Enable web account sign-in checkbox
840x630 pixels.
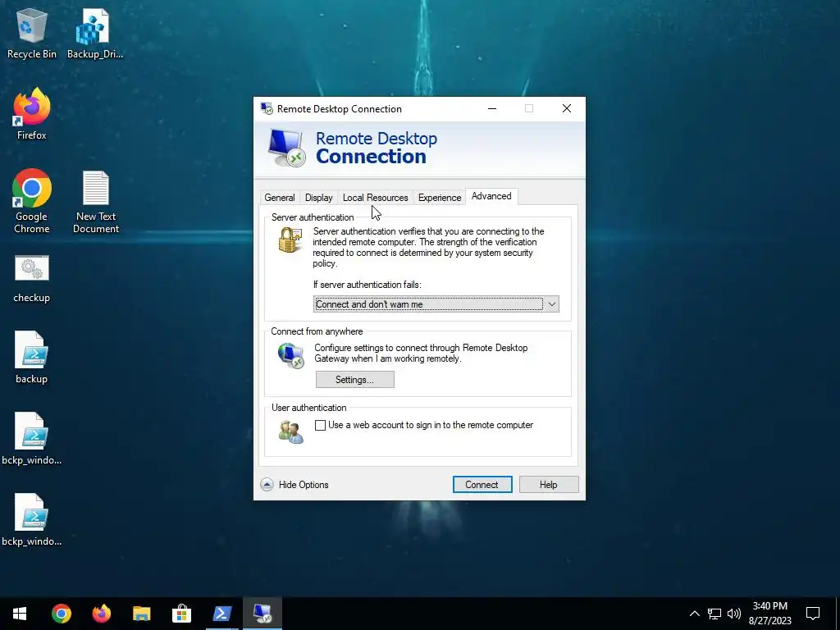click(321, 426)
